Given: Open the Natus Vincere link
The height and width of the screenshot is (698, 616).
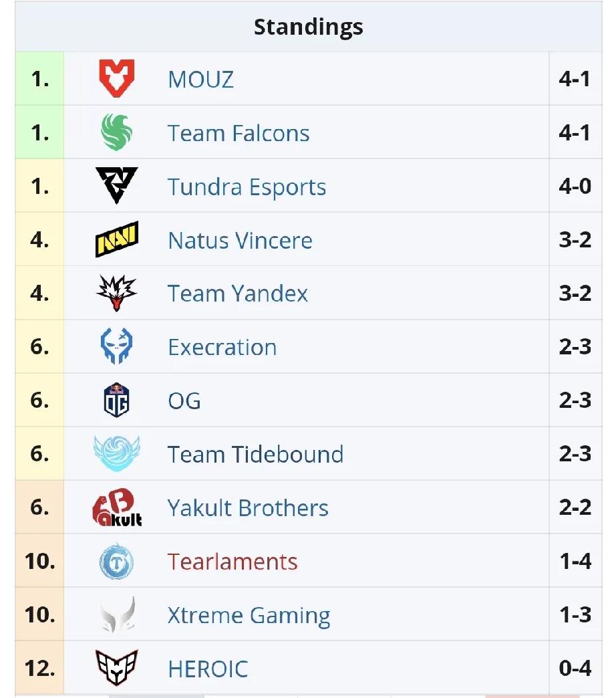Looking at the screenshot, I should pyautogui.click(x=240, y=240).
